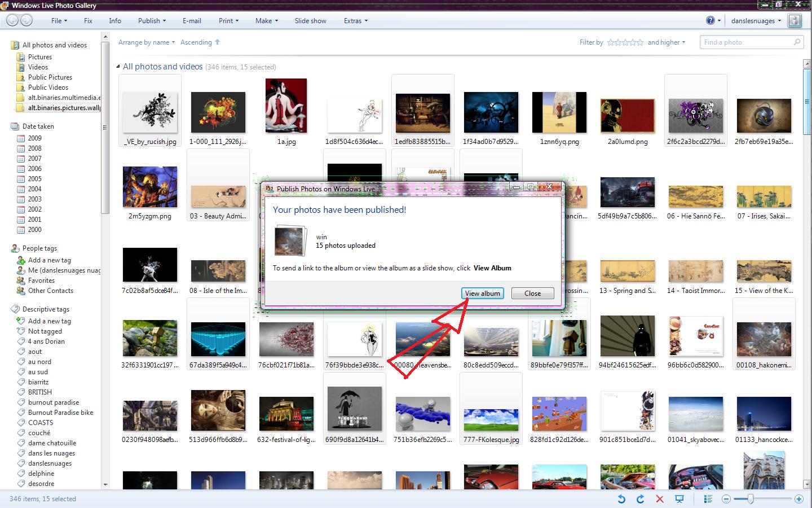The width and height of the screenshot is (812, 508).
Task: Open the Make menu dropdown
Action: 266,21
